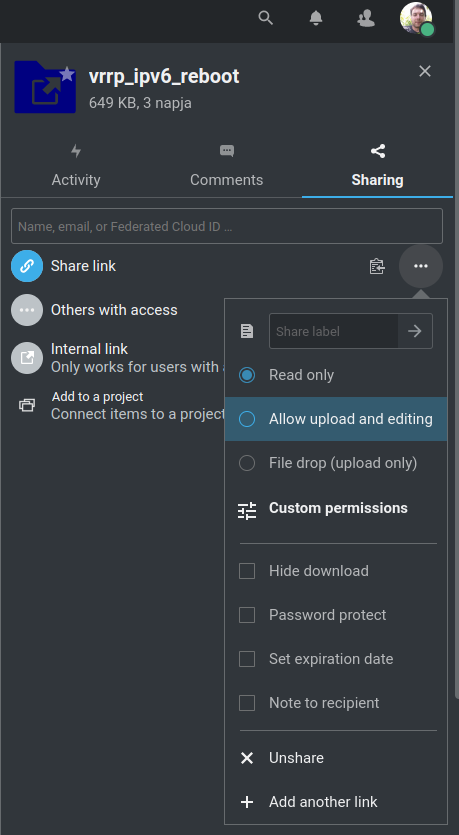This screenshot has height=835, width=459.
Task: Click the Share label document icon
Action: tap(247, 331)
